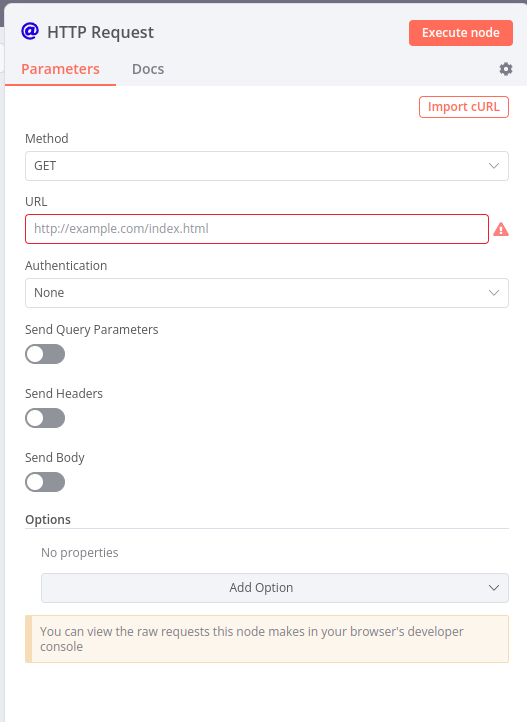
Task: Focus the URL input field
Action: [257, 229]
